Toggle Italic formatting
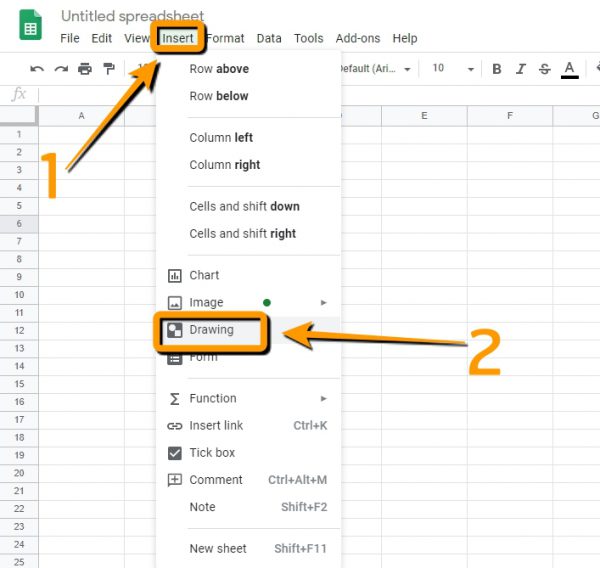 520,69
